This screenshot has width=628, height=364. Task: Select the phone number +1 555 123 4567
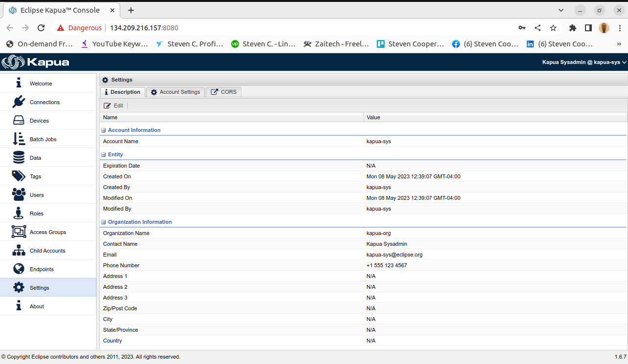[387, 265]
